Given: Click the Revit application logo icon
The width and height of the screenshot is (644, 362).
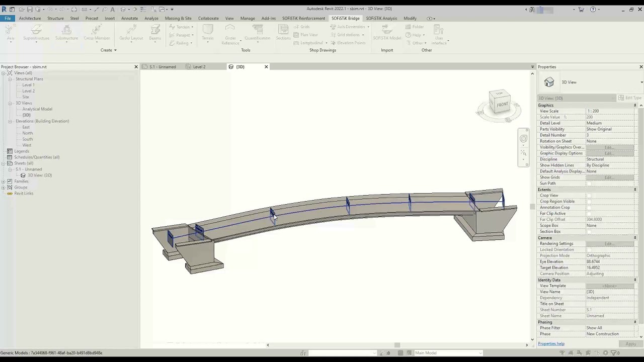Looking at the screenshot, I should pos(4,9).
